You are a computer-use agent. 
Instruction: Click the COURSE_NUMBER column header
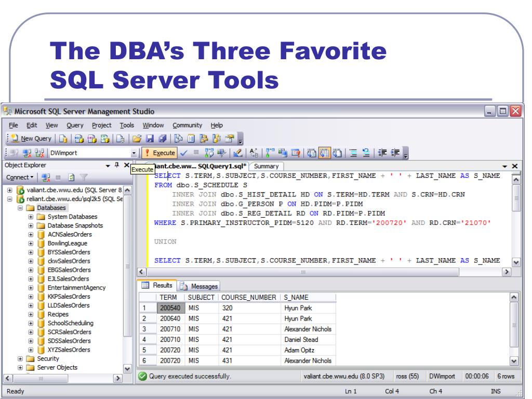tap(250, 297)
